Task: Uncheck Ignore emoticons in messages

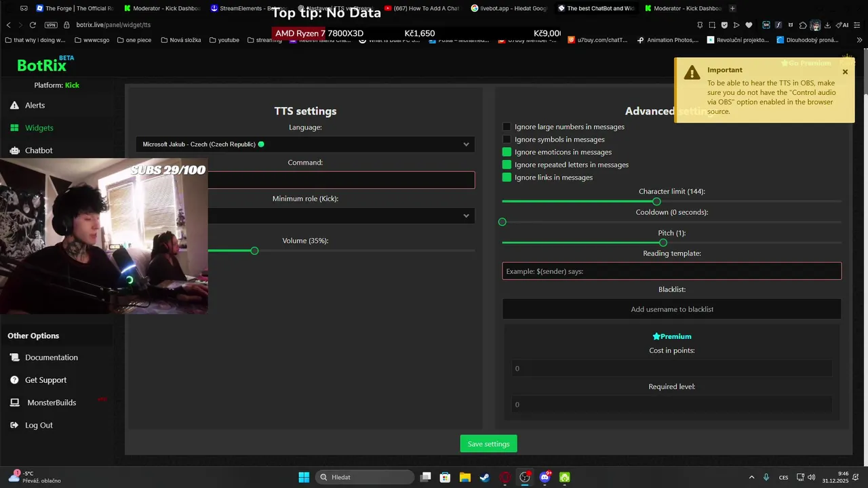Action: (x=507, y=152)
